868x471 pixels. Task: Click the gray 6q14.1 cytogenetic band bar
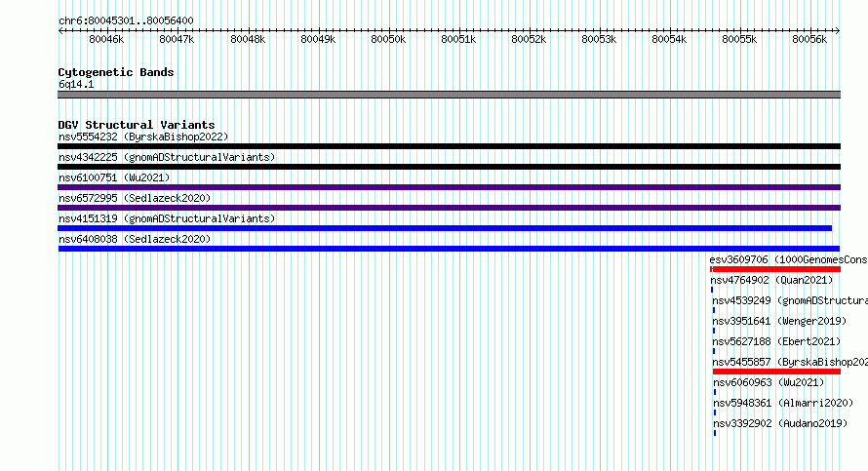coord(449,95)
